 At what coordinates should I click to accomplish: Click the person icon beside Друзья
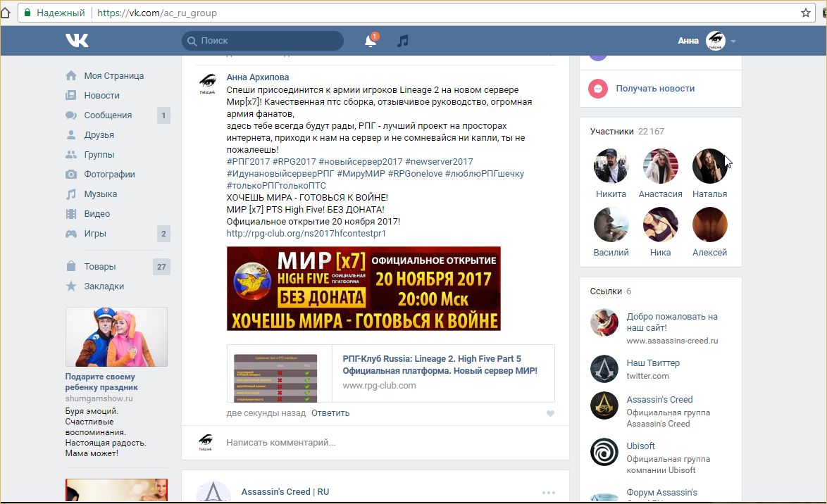click(70, 135)
